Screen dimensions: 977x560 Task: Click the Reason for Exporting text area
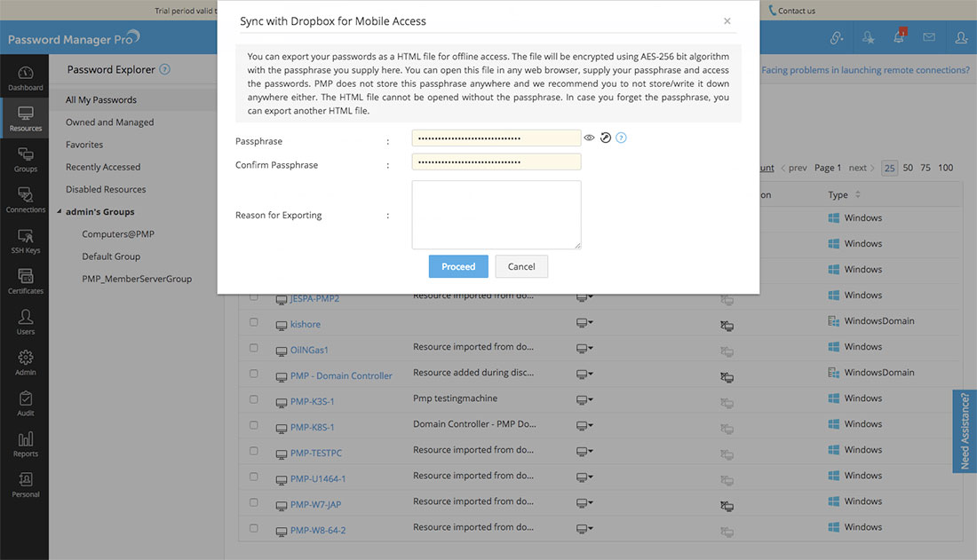pos(496,215)
